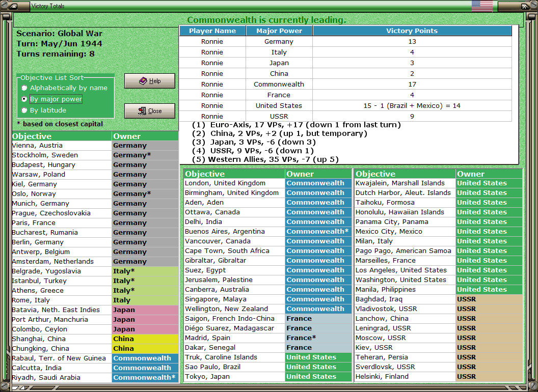The height and width of the screenshot is (392, 538).
Task: Click Commonwealth* owner cell for Riyadh
Action: coord(145,378)
